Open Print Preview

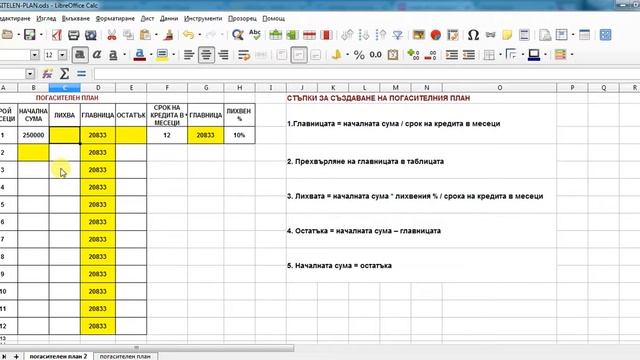pos(90,35)
